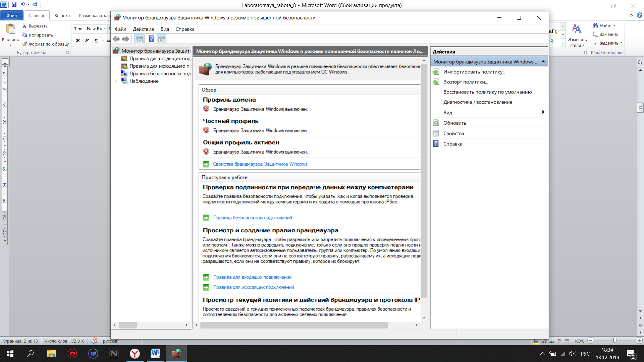644x362 pixels.
Task: Open 'Правила для исходящих подключений' link
Action: (x=254, y=287)
